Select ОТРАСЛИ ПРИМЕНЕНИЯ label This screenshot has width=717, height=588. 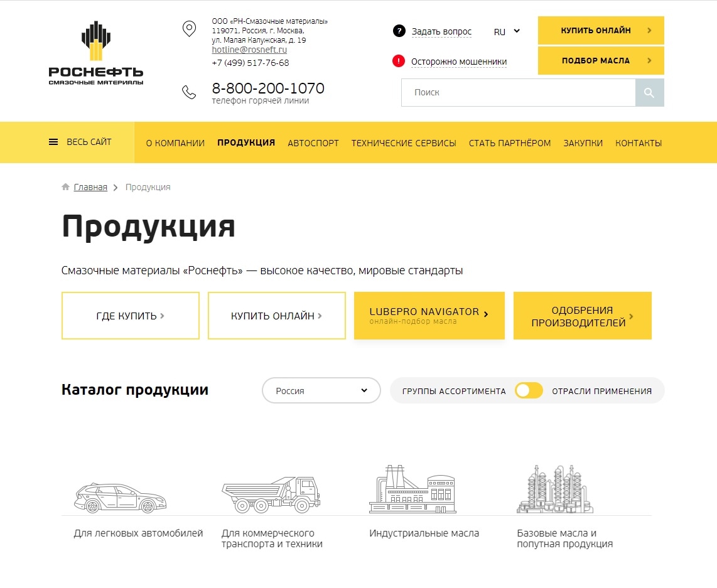pos(601,391)
